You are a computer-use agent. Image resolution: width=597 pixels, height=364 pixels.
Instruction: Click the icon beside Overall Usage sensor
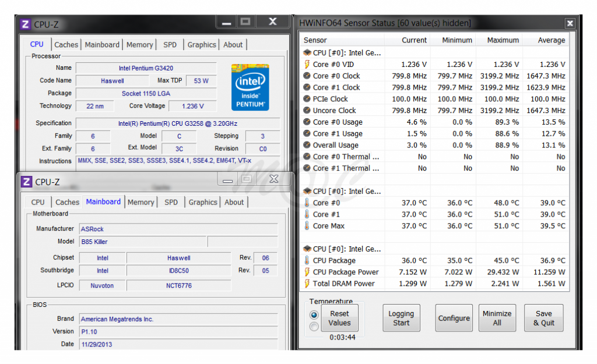click(307, 145)
